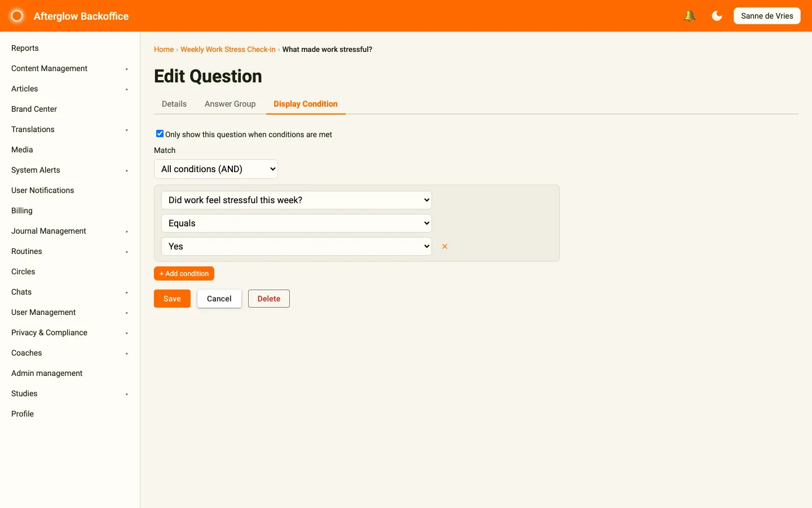Viewport: 812px width, 508px height.
Task: Open notifications bell icon
Action: [x=689, y=16]
